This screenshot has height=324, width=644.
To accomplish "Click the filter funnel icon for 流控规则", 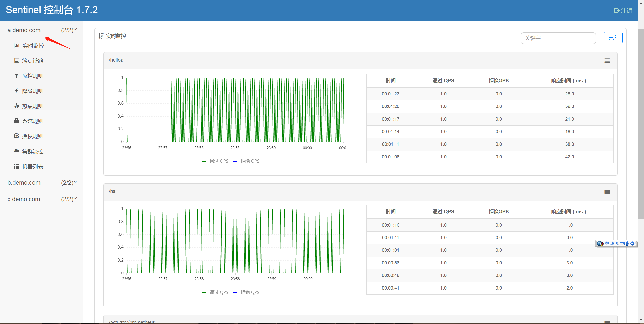I will [17, 76].
